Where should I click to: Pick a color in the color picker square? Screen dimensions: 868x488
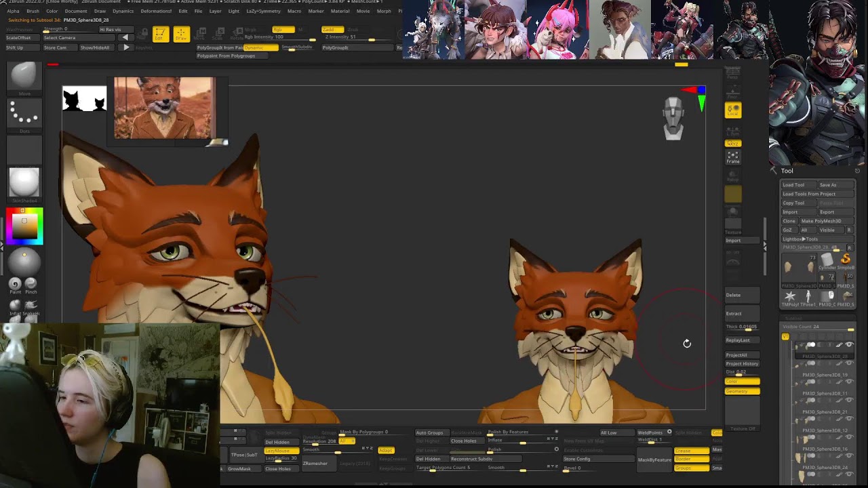[x=24, y=227]
